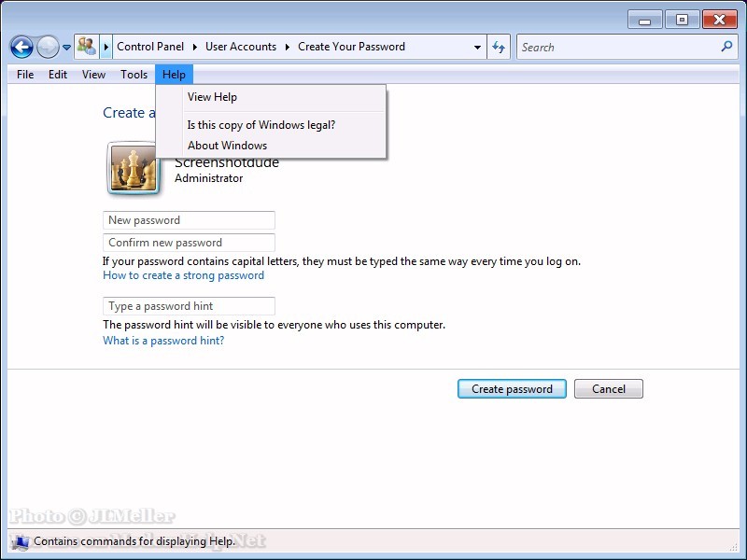747x560 pixels.
Task: Select About Windows menu entry
Action: click(x=227, y=146)
